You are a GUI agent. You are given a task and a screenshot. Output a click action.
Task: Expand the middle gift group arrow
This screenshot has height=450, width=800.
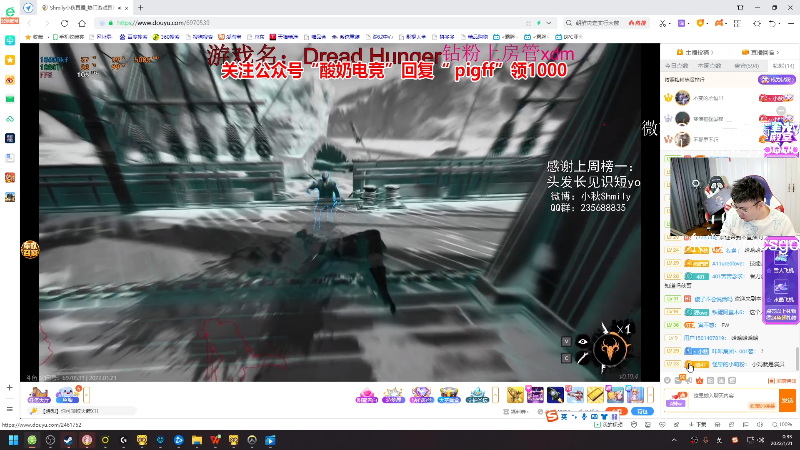point(495,394)
